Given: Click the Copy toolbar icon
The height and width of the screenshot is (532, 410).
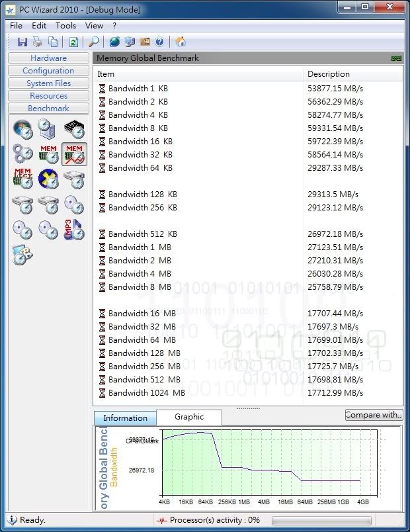Looking at the screenshot, I should 52,42.
